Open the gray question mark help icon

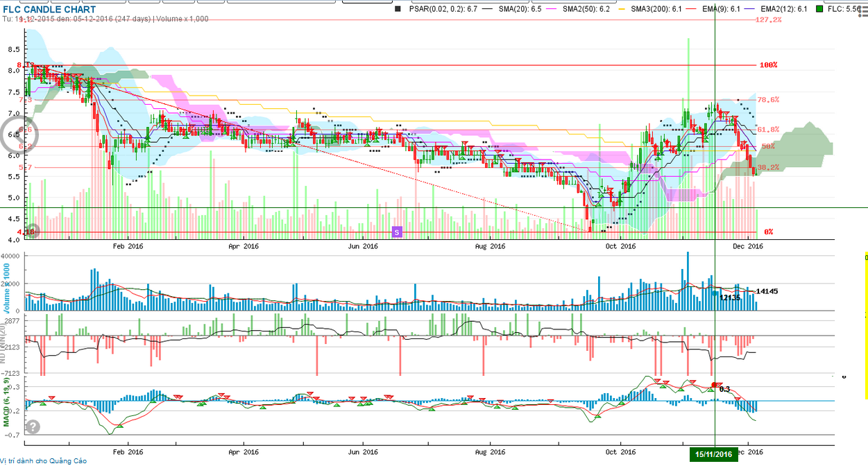pos(33,426)
